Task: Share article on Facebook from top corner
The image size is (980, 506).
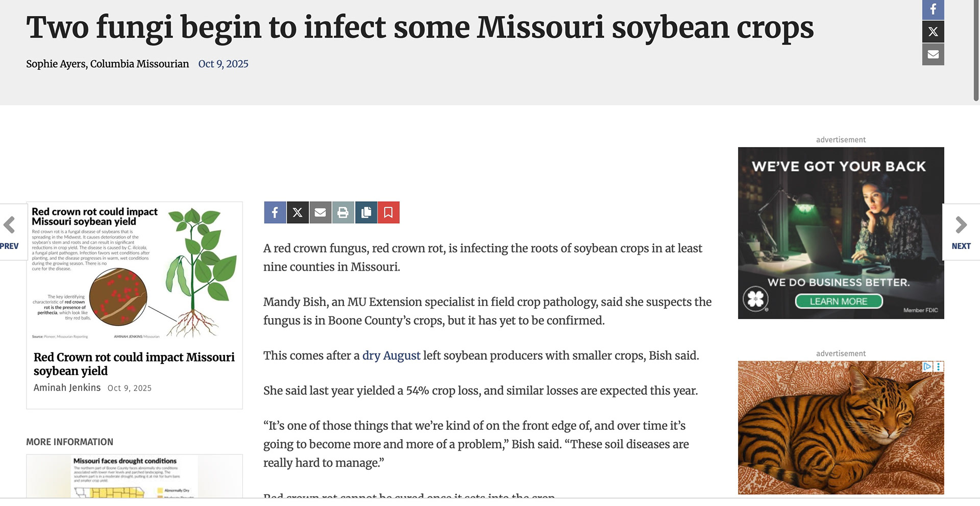Action: coord(933,9)
